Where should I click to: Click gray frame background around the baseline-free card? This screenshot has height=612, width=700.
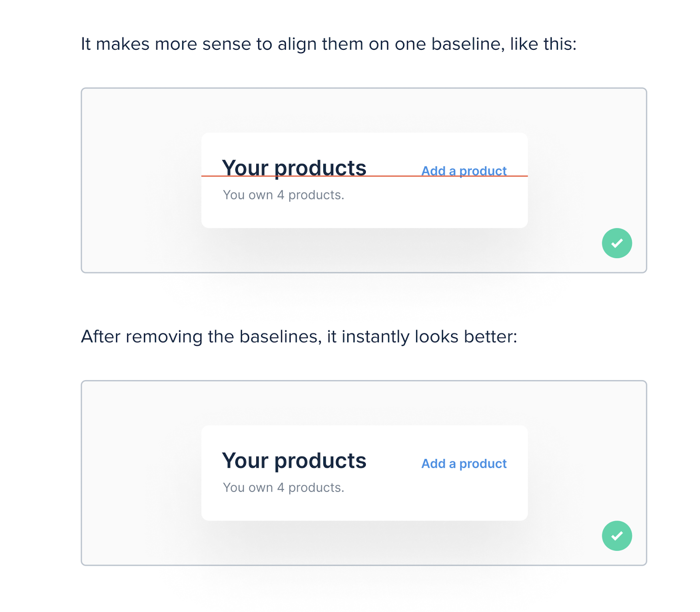pos(141,473)
